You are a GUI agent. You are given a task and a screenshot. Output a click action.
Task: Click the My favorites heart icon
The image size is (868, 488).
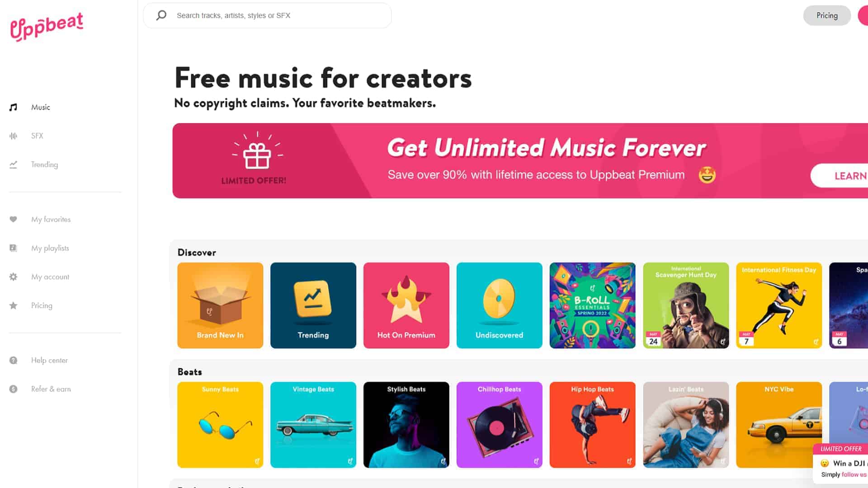(x=14, y=219)
